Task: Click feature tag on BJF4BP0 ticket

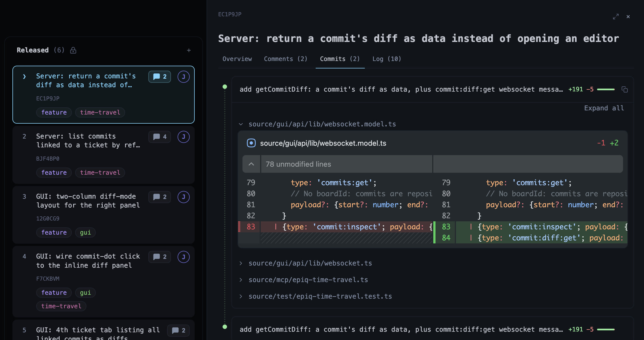Action: (54, 172)
